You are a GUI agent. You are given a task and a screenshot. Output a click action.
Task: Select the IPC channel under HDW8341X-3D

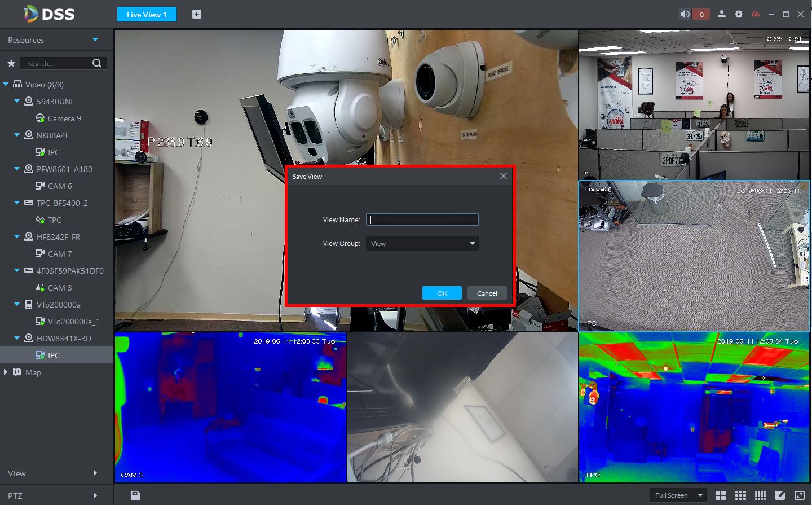(x=54, y=355)
